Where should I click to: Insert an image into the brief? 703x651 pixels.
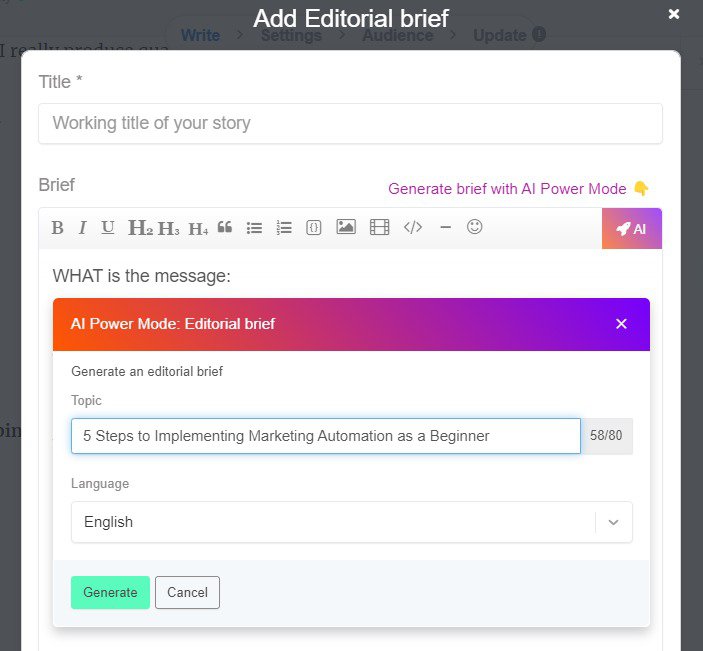346,228
